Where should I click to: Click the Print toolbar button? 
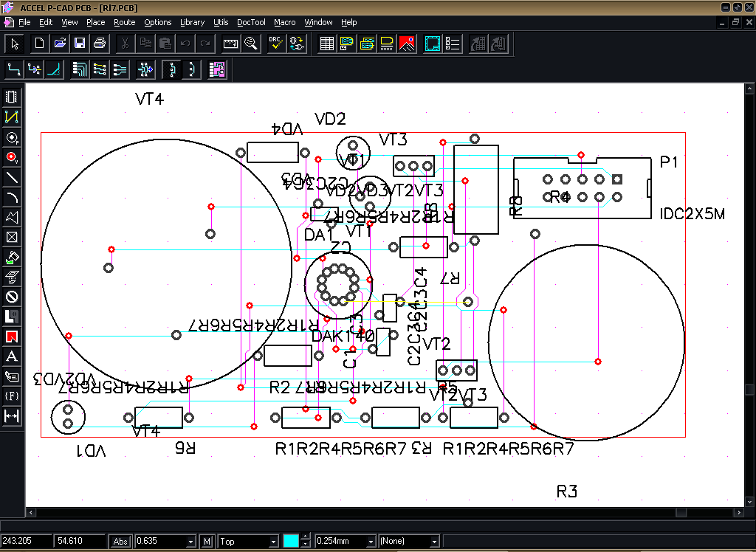(x=100, y=44)
